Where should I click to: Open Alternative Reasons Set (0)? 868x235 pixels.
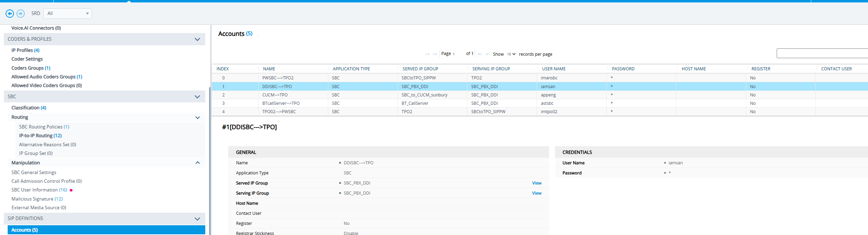(48, 144)
